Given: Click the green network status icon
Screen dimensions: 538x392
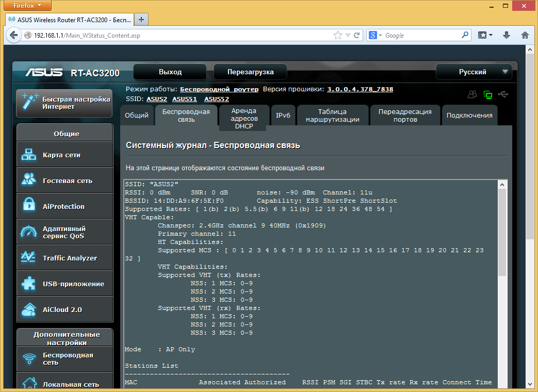Looking at the screenshot, I should (x=488, y=94).
